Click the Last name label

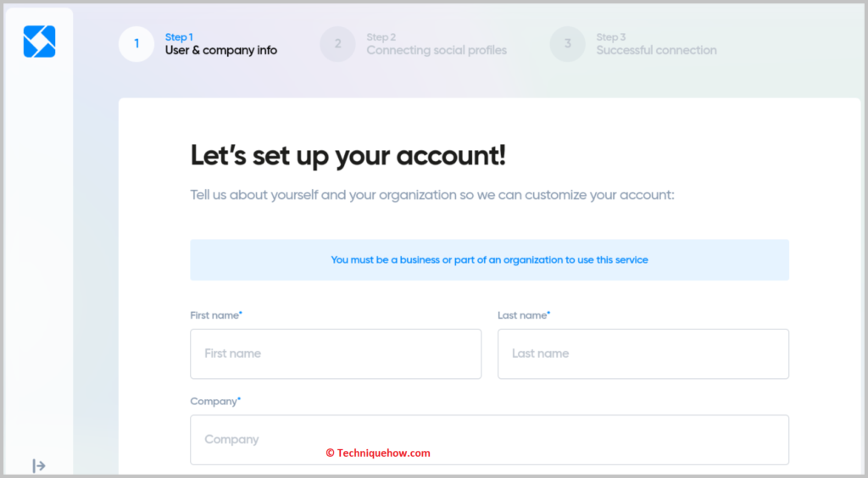(524, 315)
